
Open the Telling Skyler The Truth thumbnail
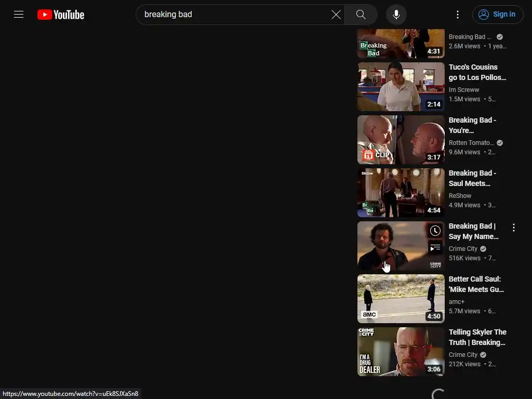tap(401, 352)
